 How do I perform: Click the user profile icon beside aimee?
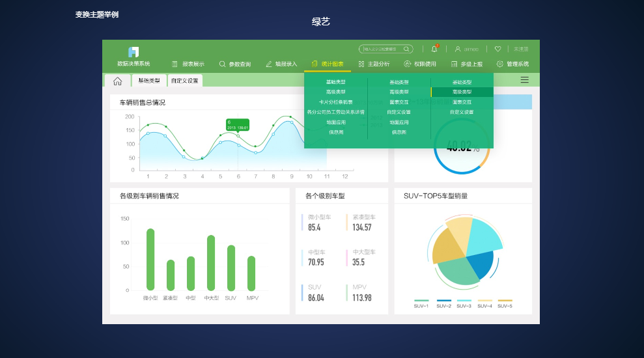tap(458, 49)
